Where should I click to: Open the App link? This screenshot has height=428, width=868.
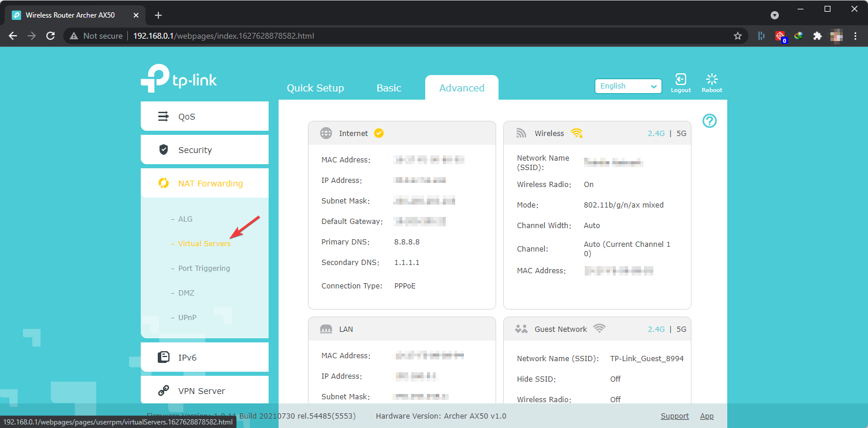[707, 416]
